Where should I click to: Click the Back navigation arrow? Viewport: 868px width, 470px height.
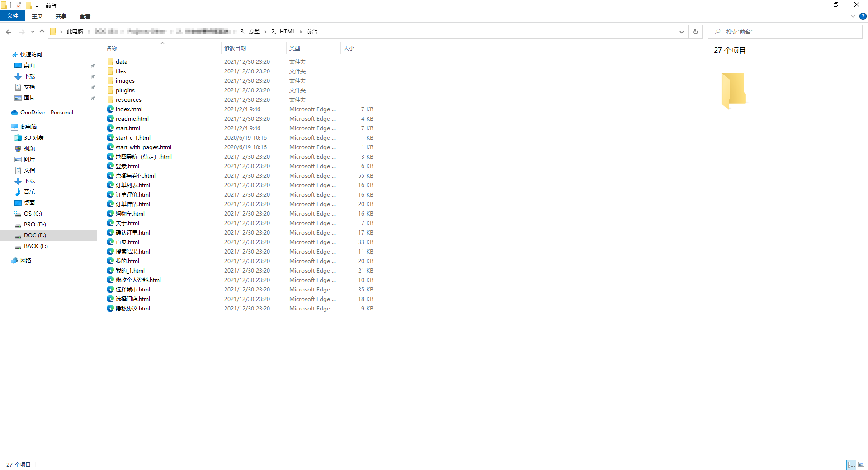[x=9, y=32]
